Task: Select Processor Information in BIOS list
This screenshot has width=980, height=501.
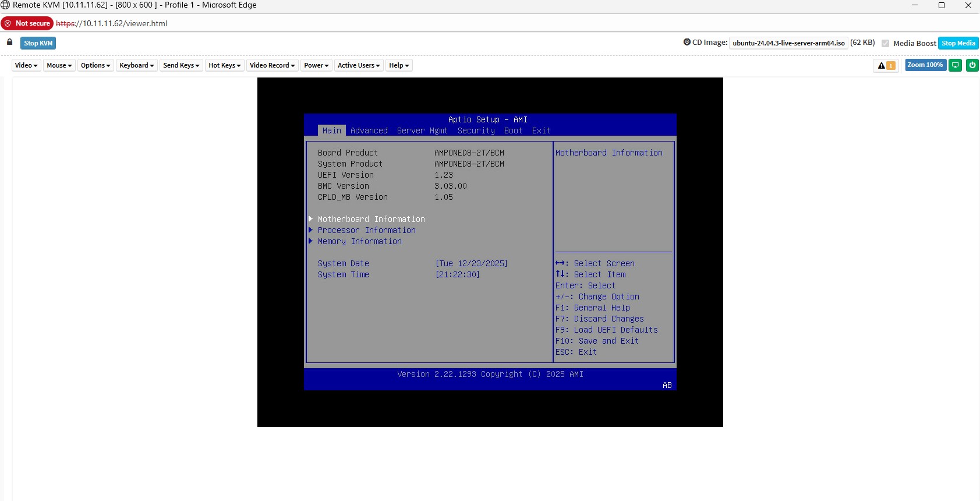Action: click(x=366, y=230)
